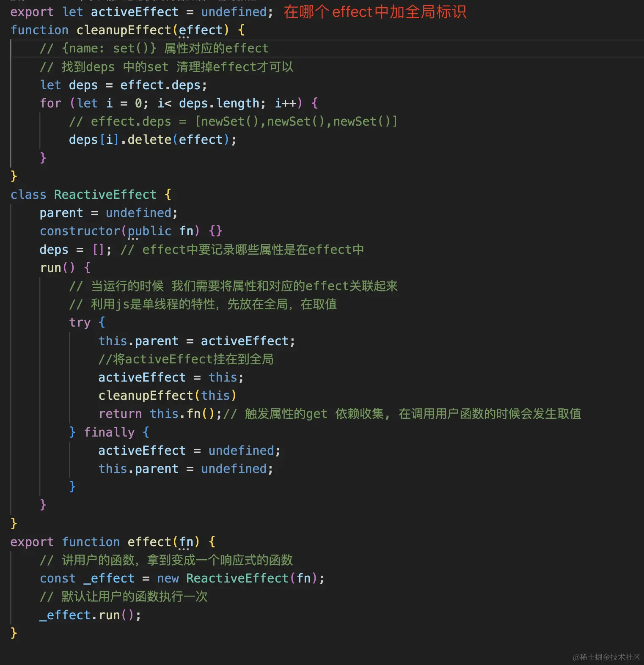
Task: Click the line 'export let activeEffect = undefined;'
Action: (142, 12)
